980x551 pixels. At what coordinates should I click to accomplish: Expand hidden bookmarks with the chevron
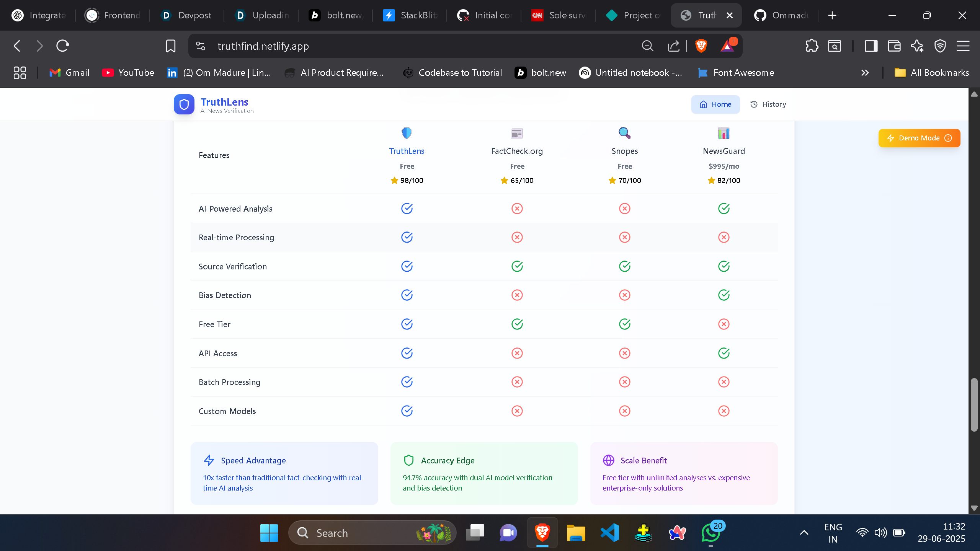pos(865,72)
